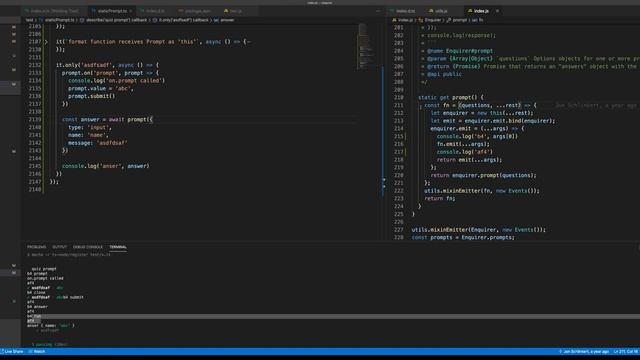Click the Ln/Col cursor position status item
Viewport: 640px width, 360px height.
click(x=626, y=351)
